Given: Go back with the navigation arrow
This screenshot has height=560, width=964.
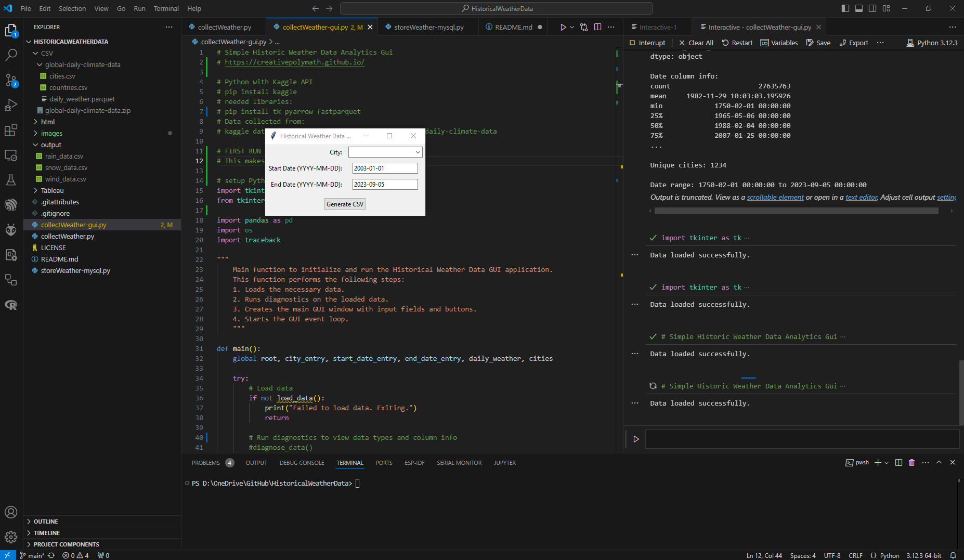Looking at the screenshot, I should pos(315,8).
